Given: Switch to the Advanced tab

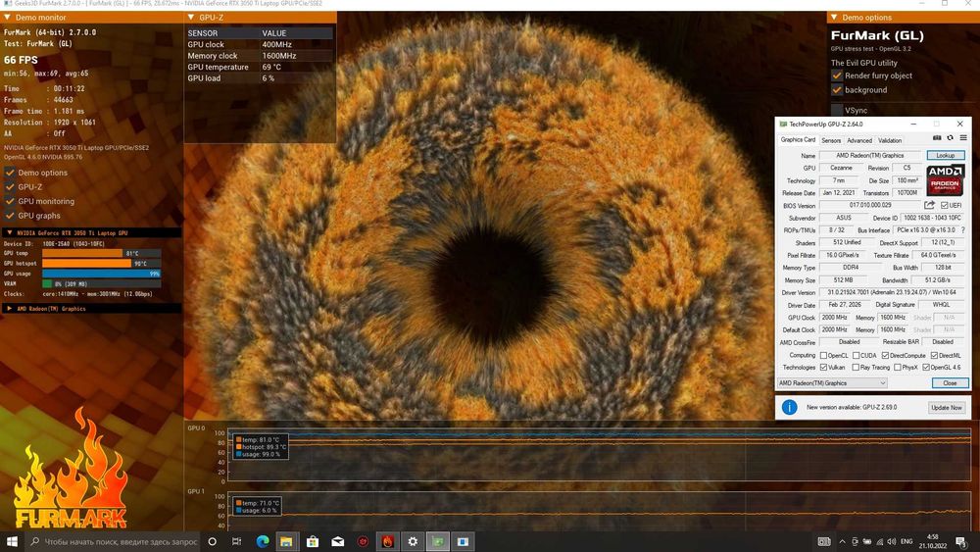Looking at the screenshot, I should click(859, 140).
